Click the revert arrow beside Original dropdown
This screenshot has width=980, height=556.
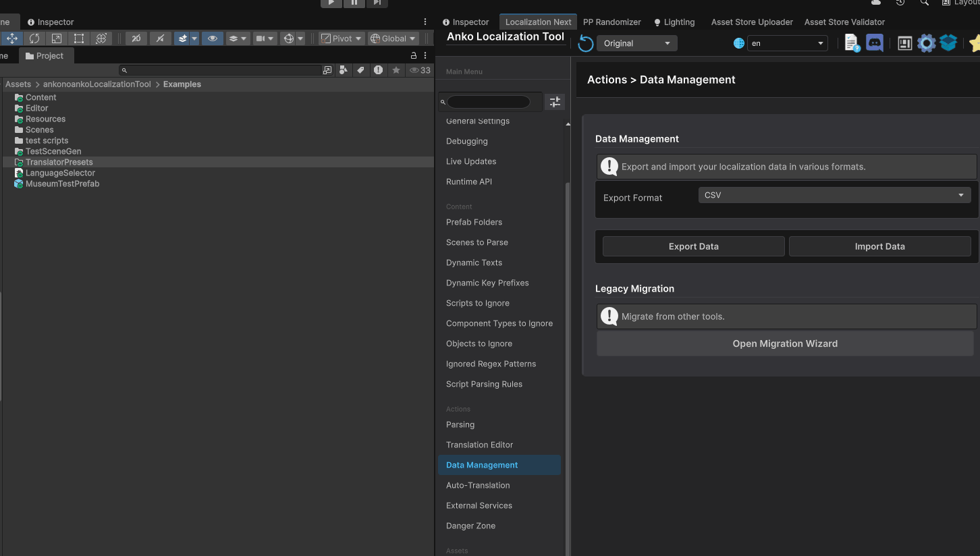[x=584, y=43]
